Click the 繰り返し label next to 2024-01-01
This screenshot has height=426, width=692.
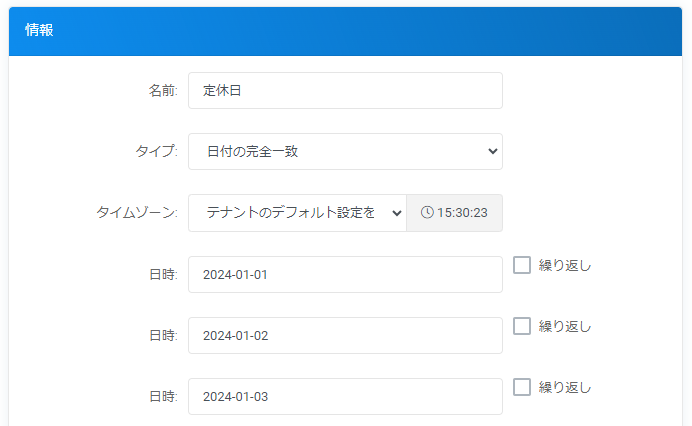point(565,265)
